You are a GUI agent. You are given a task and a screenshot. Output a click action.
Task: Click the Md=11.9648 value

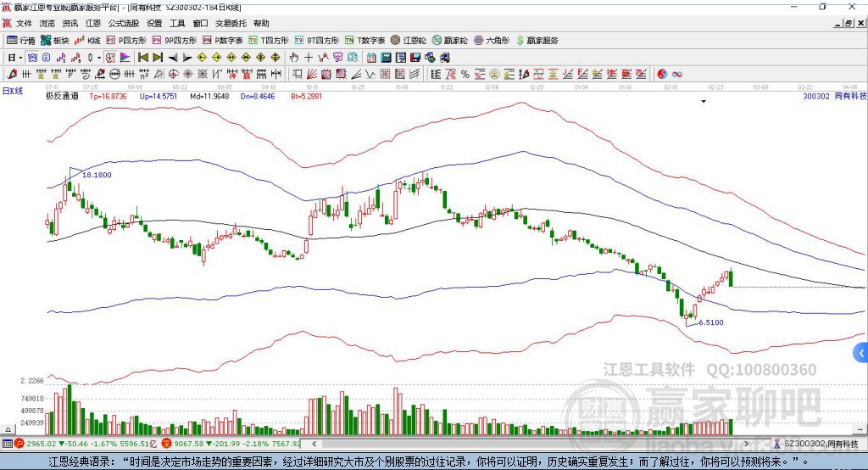pyautogui.click(x=209, y=96)
